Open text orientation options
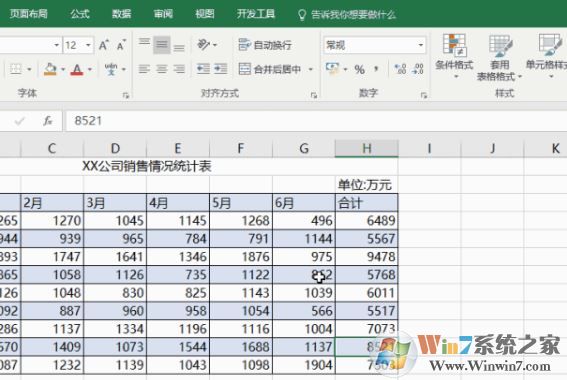The width and height of the screenshot is (567, 380). [x=207, y=45]
